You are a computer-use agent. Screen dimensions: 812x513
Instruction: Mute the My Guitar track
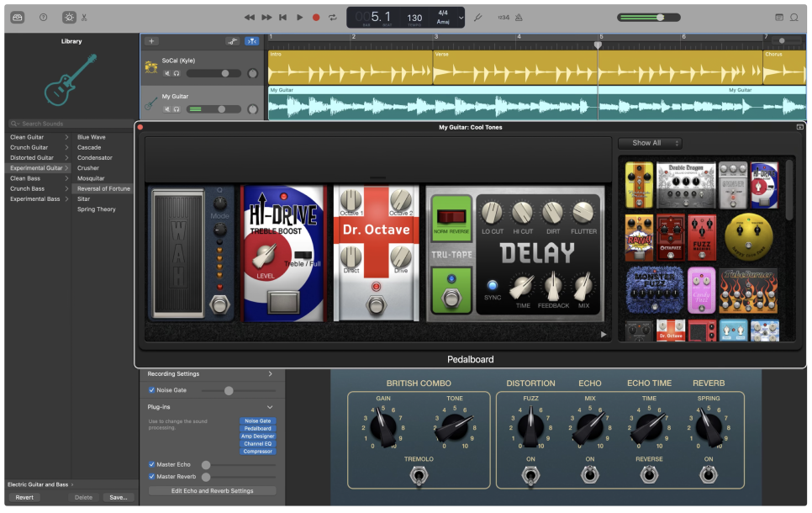coord(167,109)
